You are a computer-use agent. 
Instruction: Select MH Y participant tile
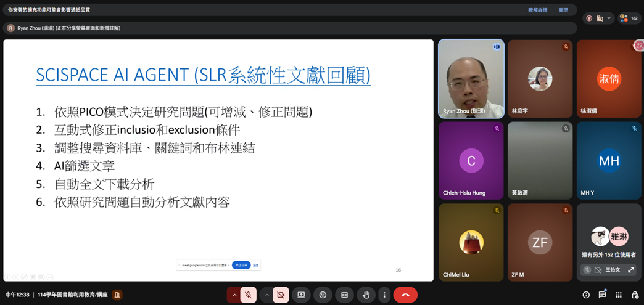pyautogui.click(x=609, y=160)
